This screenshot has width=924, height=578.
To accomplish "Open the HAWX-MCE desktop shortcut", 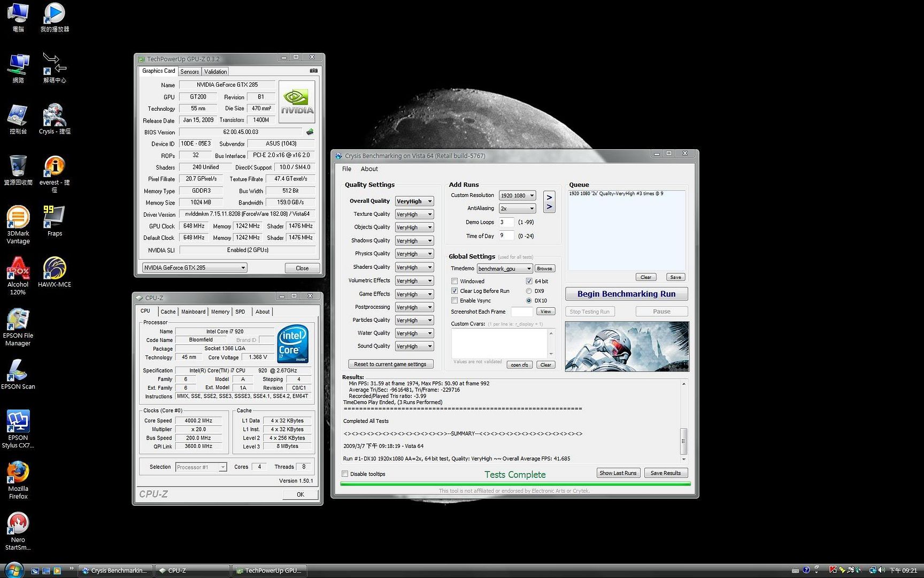I will tap(54, 272).
